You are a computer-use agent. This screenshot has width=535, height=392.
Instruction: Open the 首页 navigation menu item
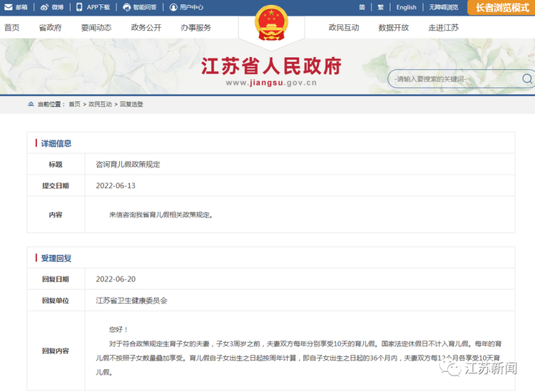coord(12,28)
